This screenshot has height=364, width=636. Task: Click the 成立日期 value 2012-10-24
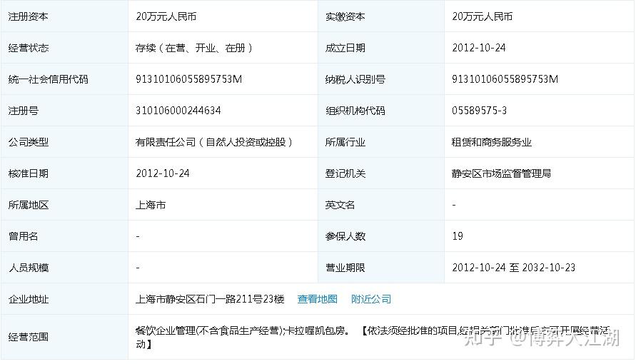(479, 48)
